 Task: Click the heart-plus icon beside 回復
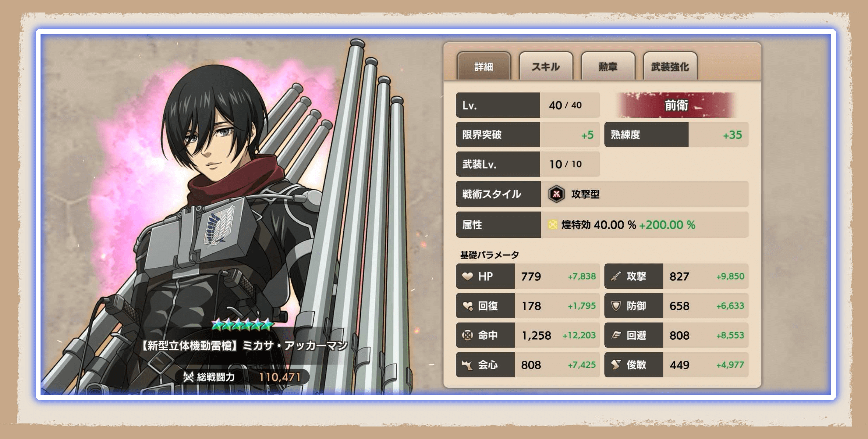(467, 306)
